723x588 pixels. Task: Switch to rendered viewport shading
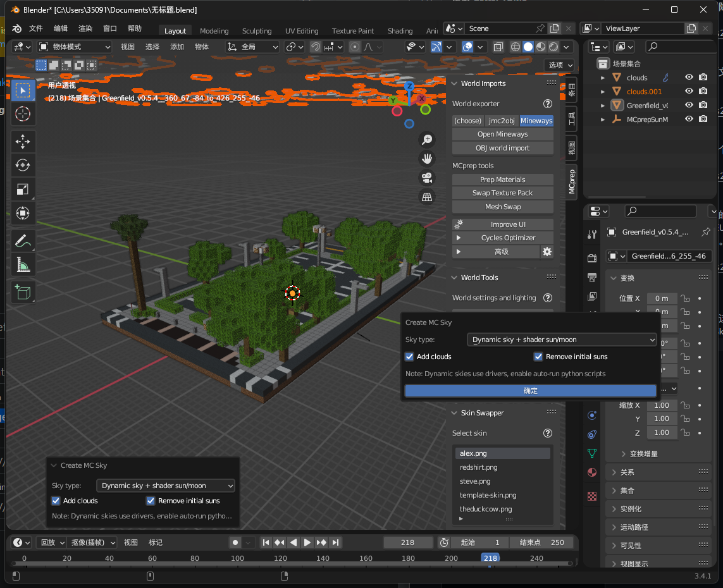coord(553,47)
